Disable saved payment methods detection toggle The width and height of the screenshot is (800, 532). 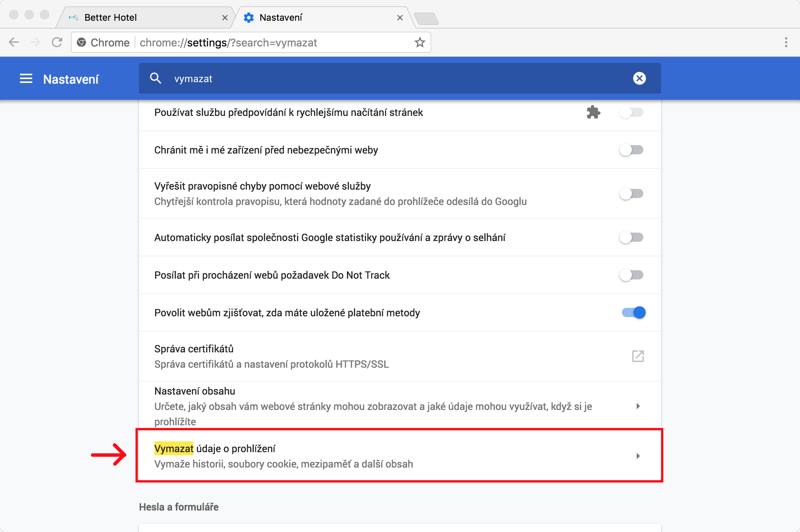tap(633, 312)
